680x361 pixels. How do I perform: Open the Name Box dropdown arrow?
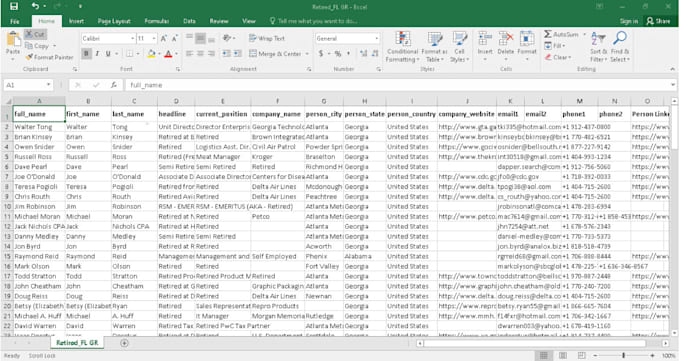point(49,85)
